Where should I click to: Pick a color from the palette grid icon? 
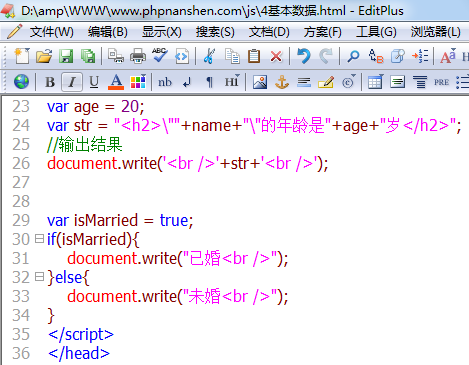point(138,82)
